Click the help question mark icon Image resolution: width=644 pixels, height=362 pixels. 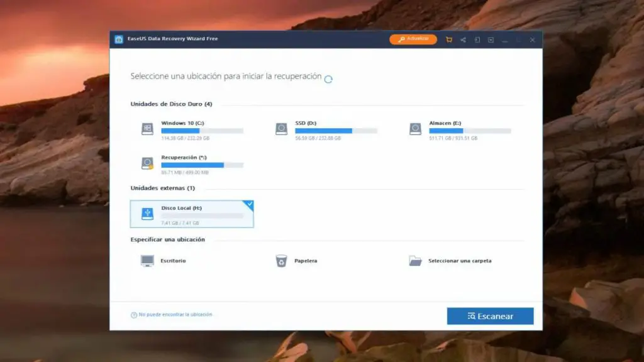(x=133, y=315)
